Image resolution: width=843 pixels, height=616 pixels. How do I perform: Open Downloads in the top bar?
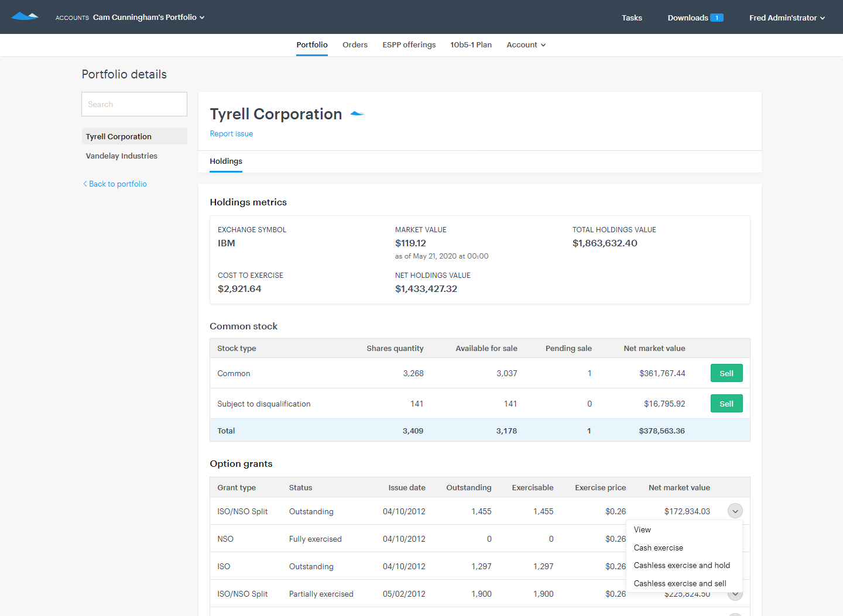[688, 18]
